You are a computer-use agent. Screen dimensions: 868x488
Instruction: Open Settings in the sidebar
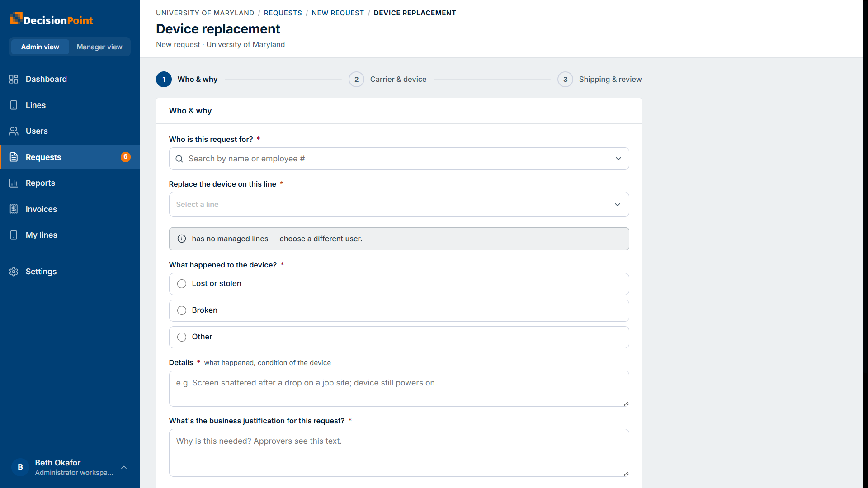tap(70, 272)
